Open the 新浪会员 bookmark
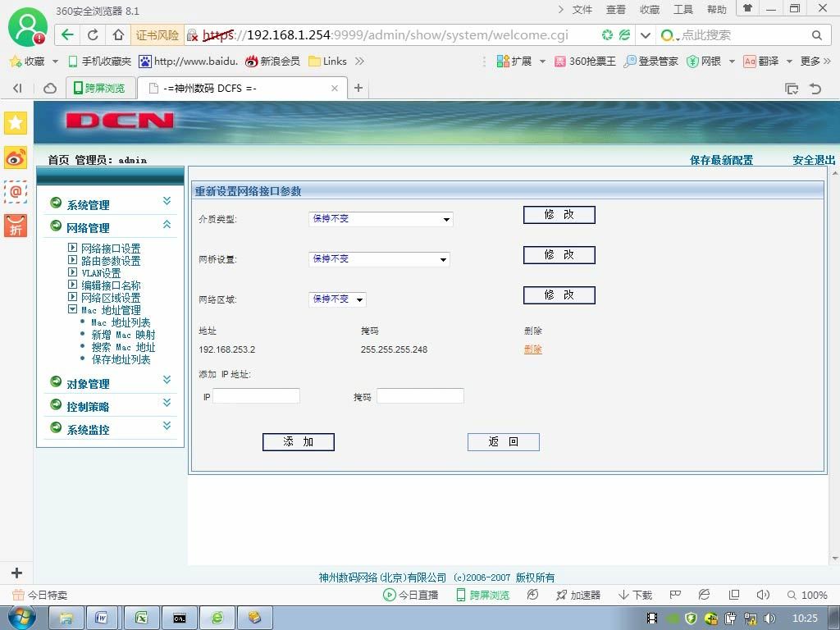The image size is (840, 630). (x=272, y=62)
